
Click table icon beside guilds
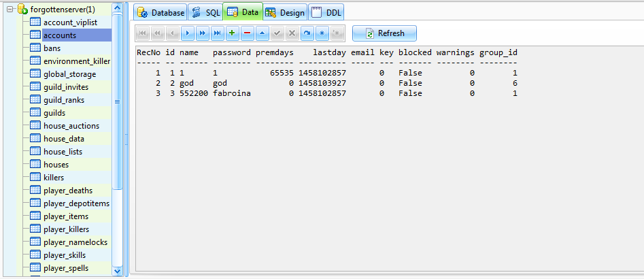[x=36, y=112]
